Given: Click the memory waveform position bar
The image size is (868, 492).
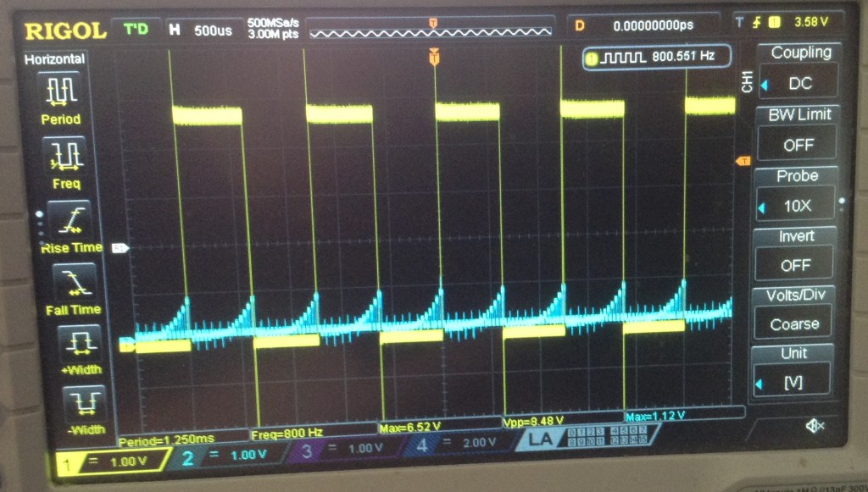Looking at the screenshot, I should pos(432,30).
